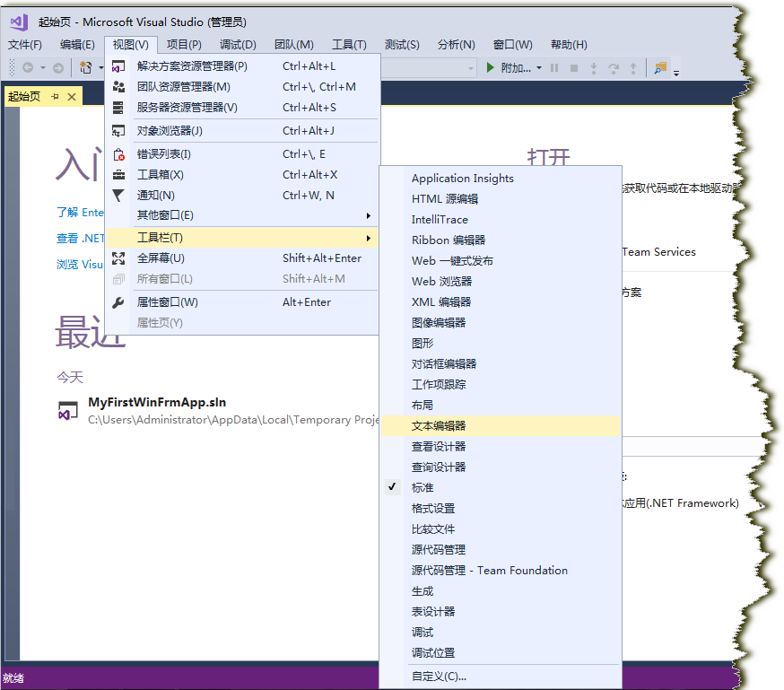This screenshot has height=690, width=784.
Task: Open the 测试(S) menu
Action: pyautogui.click(x=402, y=45)
